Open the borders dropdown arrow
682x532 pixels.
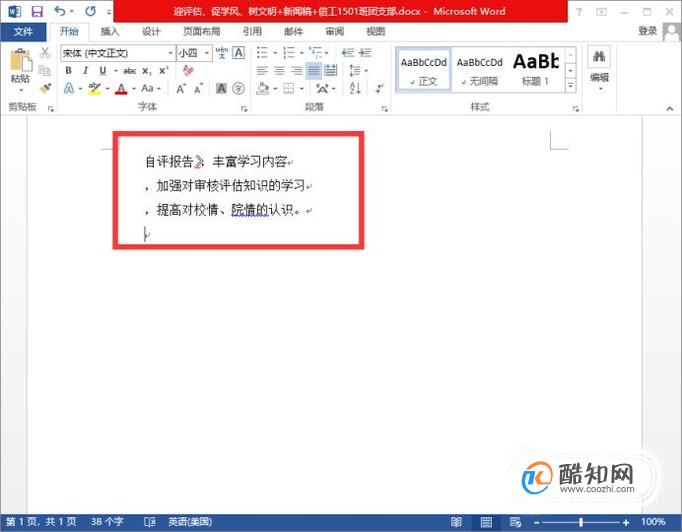tap(301, 89)
